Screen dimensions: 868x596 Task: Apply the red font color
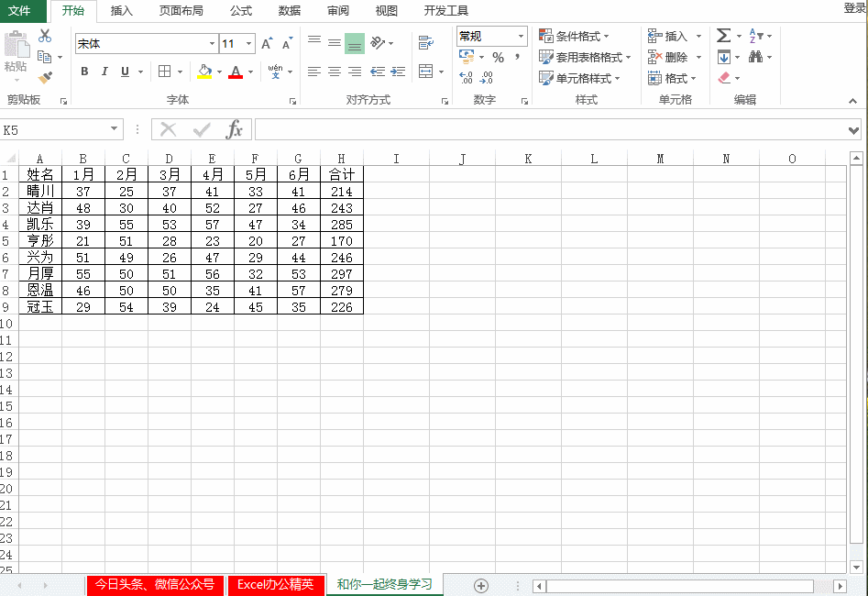236,72
